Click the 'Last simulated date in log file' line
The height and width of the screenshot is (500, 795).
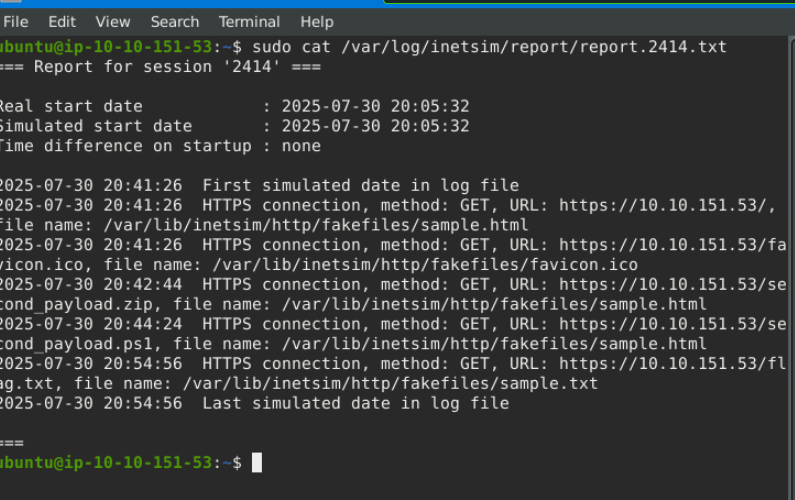pos(356,403)
